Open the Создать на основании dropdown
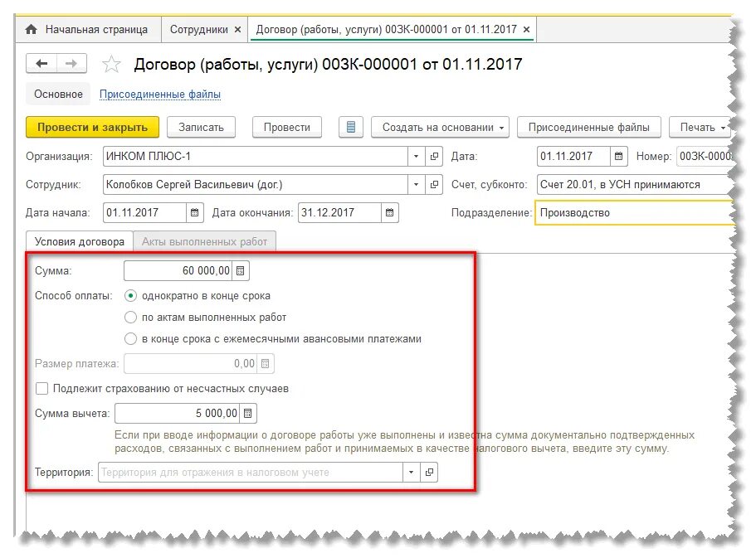Image resolution: width=756 pixels, height=558 pixels. [440, 127]
